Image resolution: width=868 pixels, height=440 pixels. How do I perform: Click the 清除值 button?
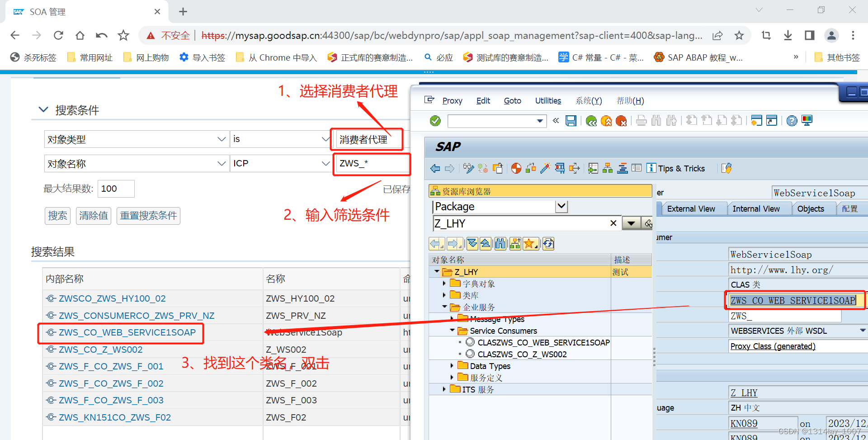point(94,216)
